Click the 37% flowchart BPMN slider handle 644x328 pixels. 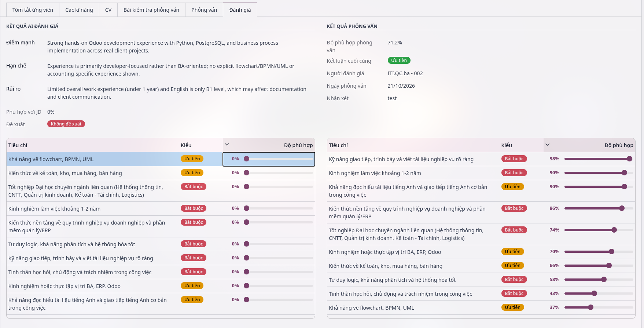(590, 307)
